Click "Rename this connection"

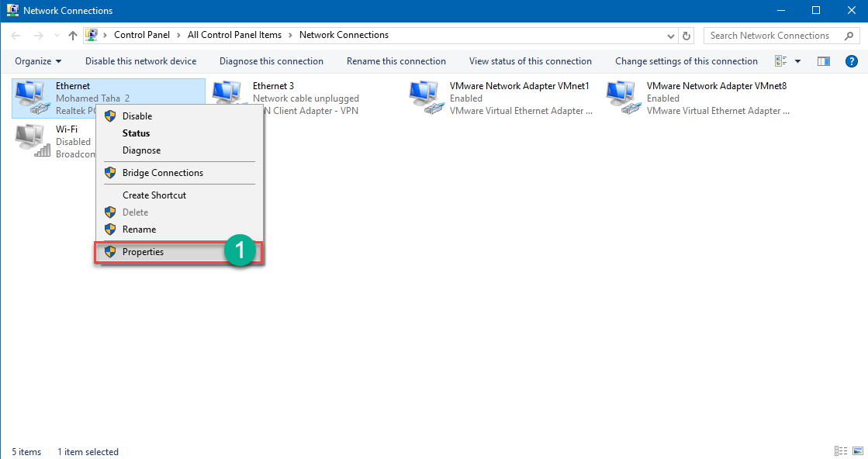coord(396,60)
